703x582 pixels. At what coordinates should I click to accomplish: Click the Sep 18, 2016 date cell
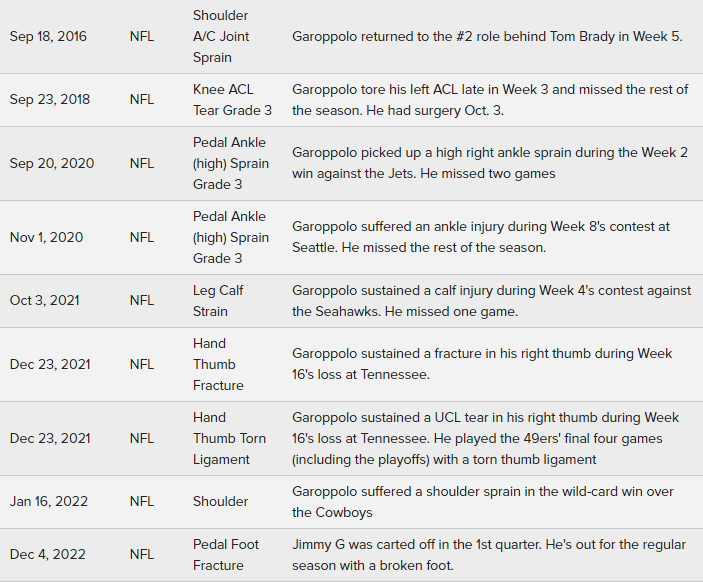(x=48, y=37)
